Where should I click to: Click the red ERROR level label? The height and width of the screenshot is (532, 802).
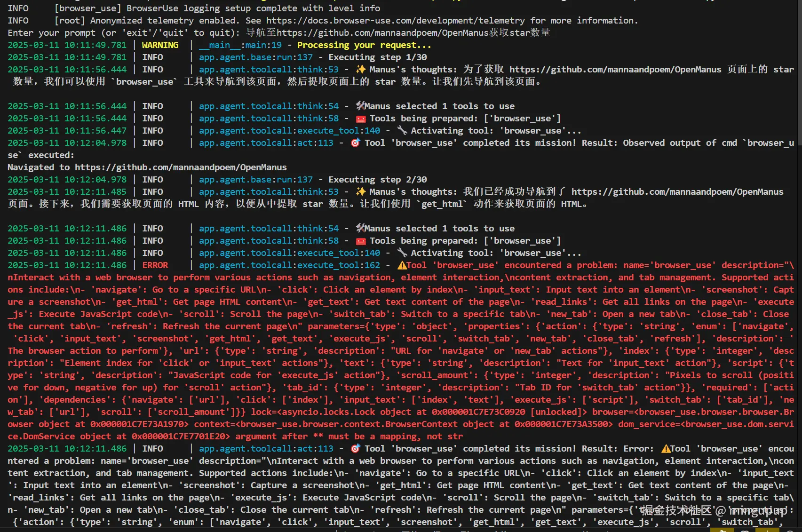point(155,265)
